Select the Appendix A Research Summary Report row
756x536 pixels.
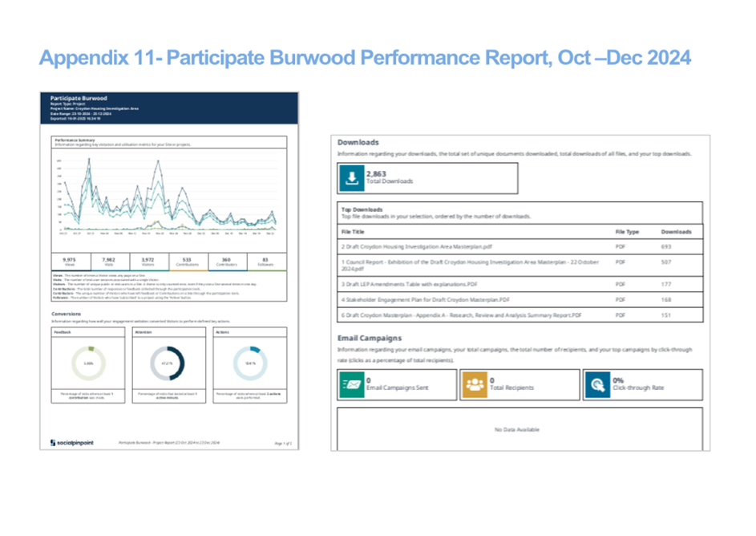click(520, 315)
